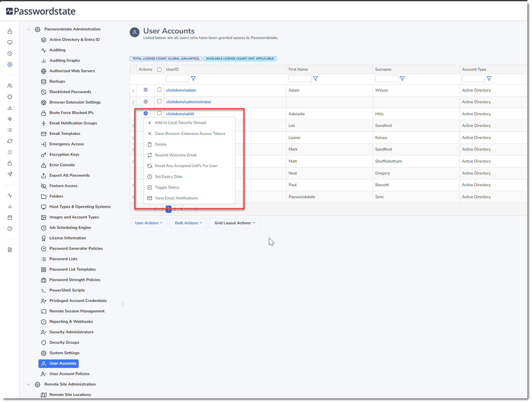Click the First Name filter text box

pos(300,79)
